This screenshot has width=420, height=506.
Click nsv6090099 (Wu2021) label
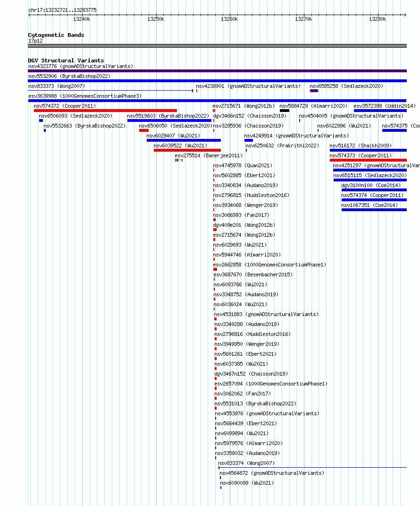(247, 483)
